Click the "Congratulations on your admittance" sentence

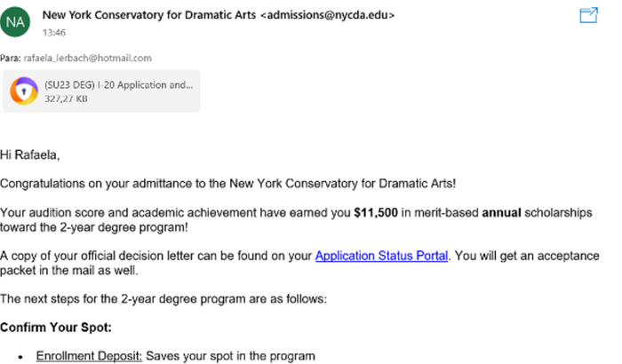coord(205,184)
